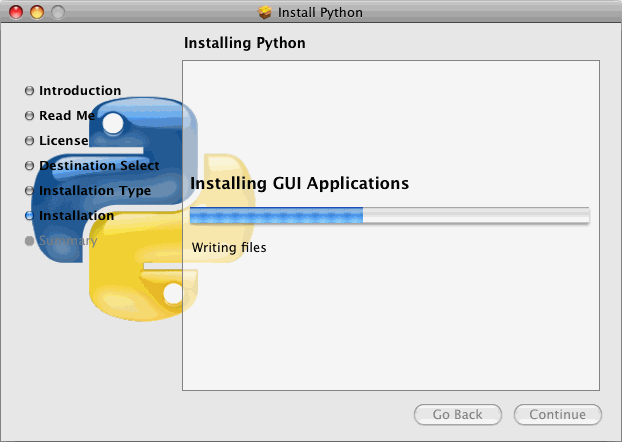Click the greyed-out Summary step bullet
Image resolution: width=622 pixels, height=442 pixels.
coord(29,241)
